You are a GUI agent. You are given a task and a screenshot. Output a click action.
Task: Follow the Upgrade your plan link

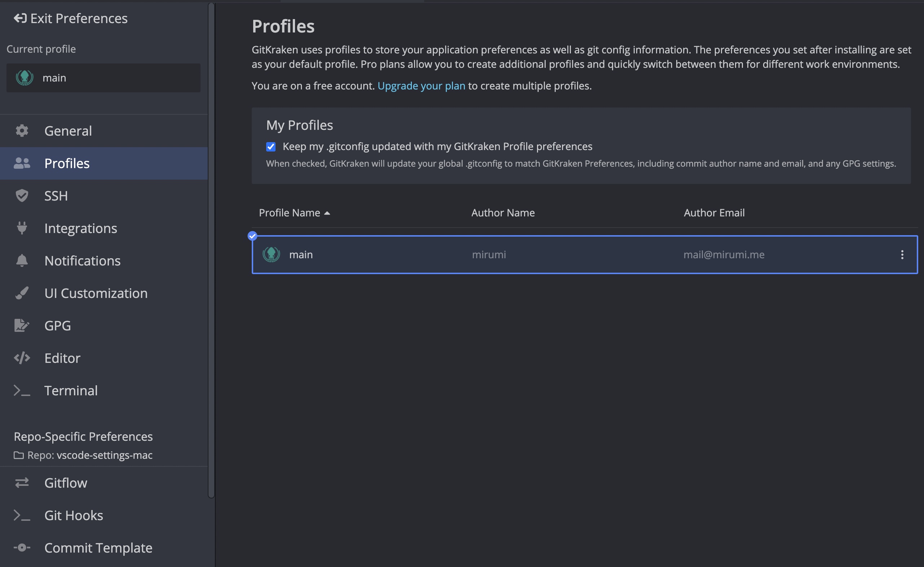(x=421, y=86)
